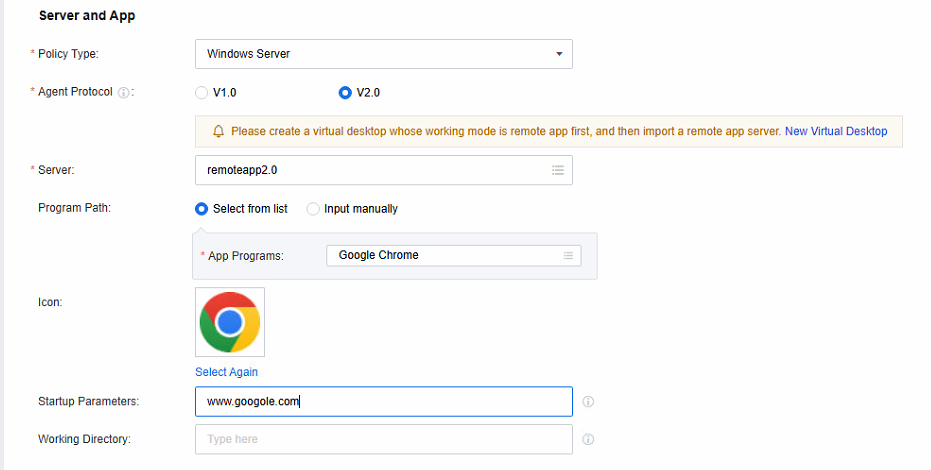This screenshot has height=470, width=931.
Task: Select the V1.0 agent protocol
Action: pyautogui.click(x=201, y=93)
